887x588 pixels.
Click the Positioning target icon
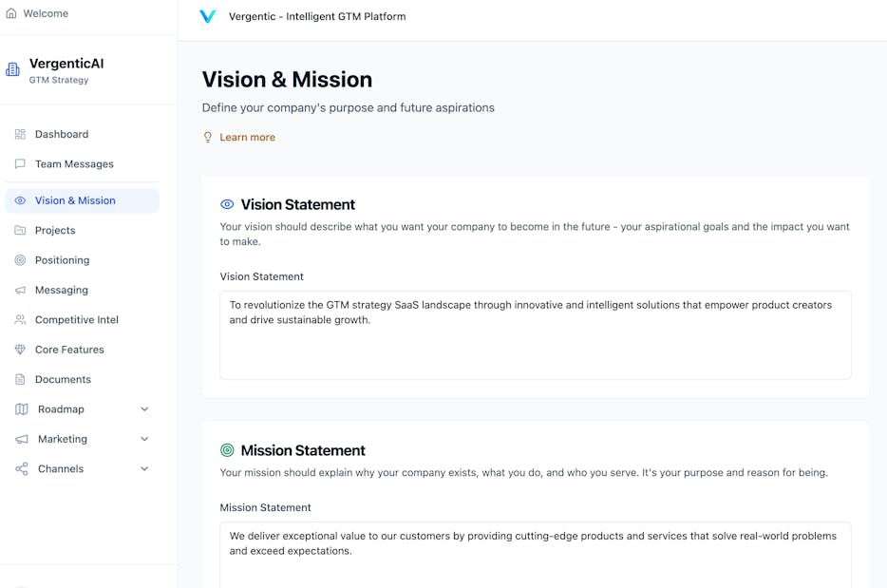click(x=20, y=260)
